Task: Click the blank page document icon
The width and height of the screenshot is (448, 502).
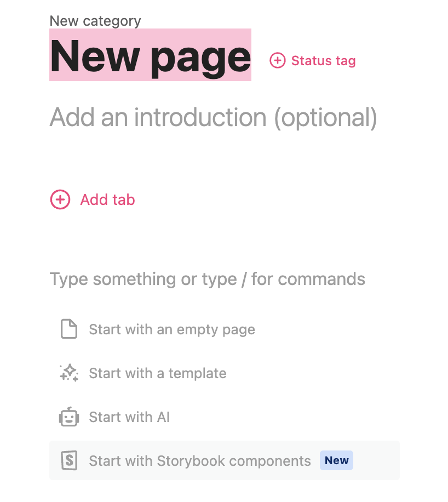Action: (69, 329)
